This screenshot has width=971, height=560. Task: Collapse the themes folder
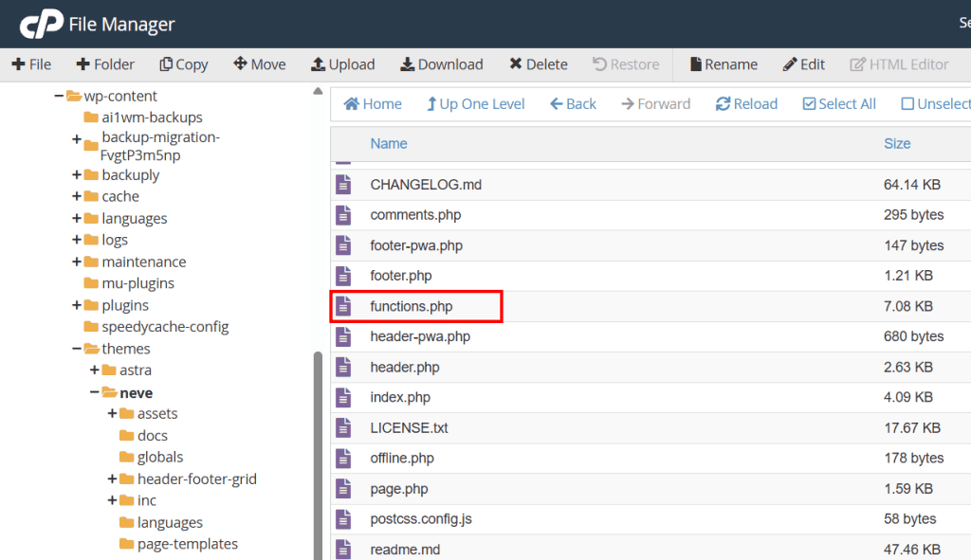(x=77, y=349)
